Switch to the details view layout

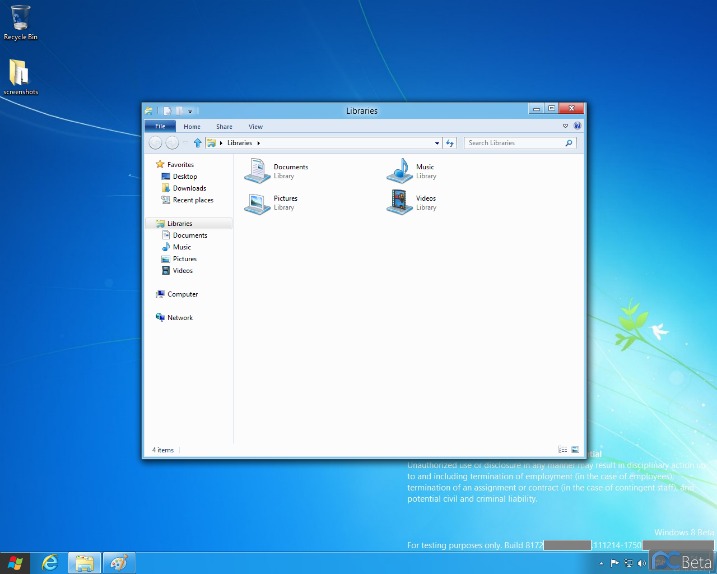562,450
